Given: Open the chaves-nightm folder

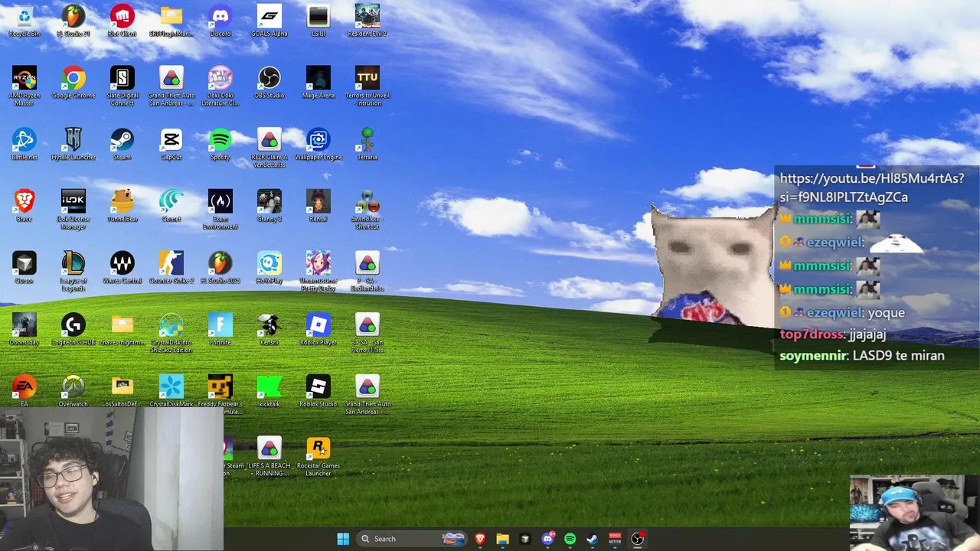Looking at the screenshot, I should pyautogui.click(x=122, y=330).
